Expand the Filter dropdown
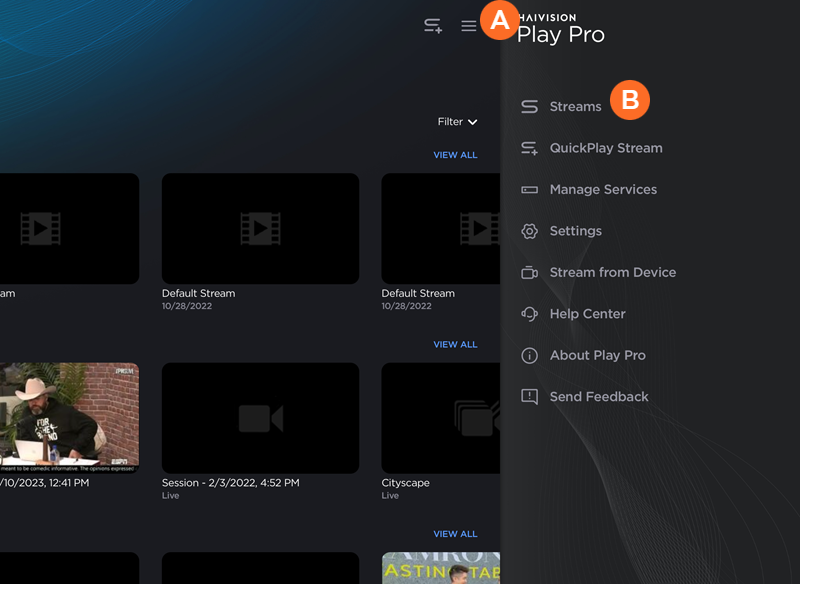 point(457,122)
